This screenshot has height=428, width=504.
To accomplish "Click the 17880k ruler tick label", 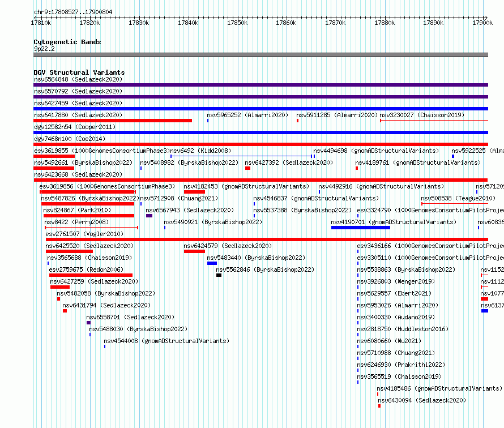I will (385, 23).
